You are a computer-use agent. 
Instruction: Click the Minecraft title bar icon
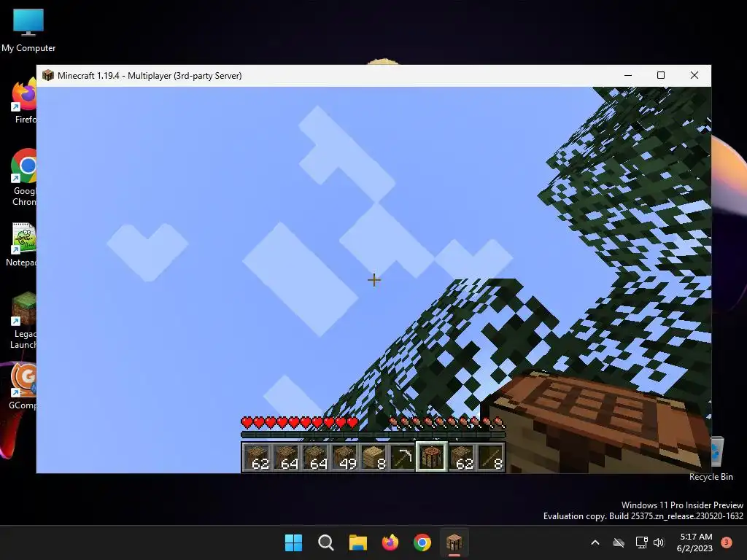click(x=47, y=75)
